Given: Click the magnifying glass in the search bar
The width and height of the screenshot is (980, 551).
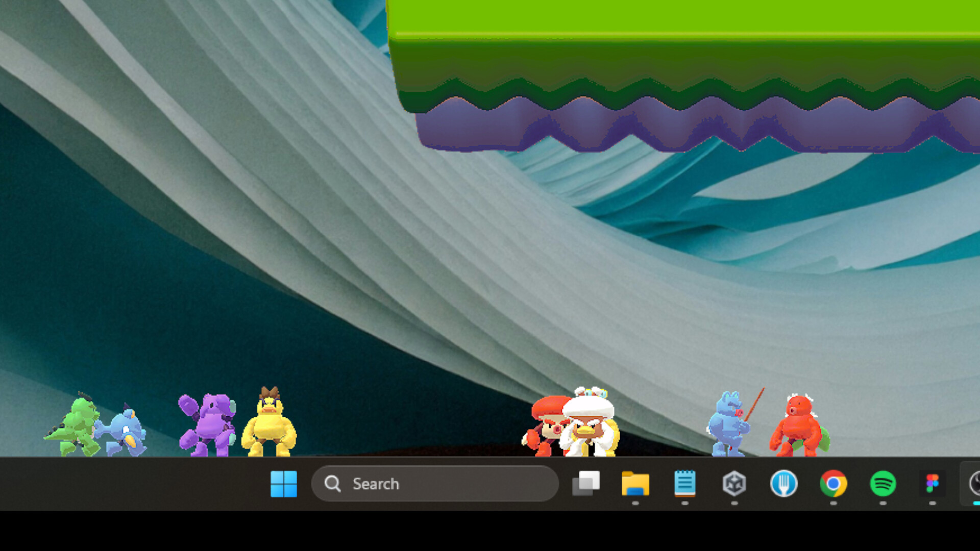Looking at the screenshot, I should 332,484.
